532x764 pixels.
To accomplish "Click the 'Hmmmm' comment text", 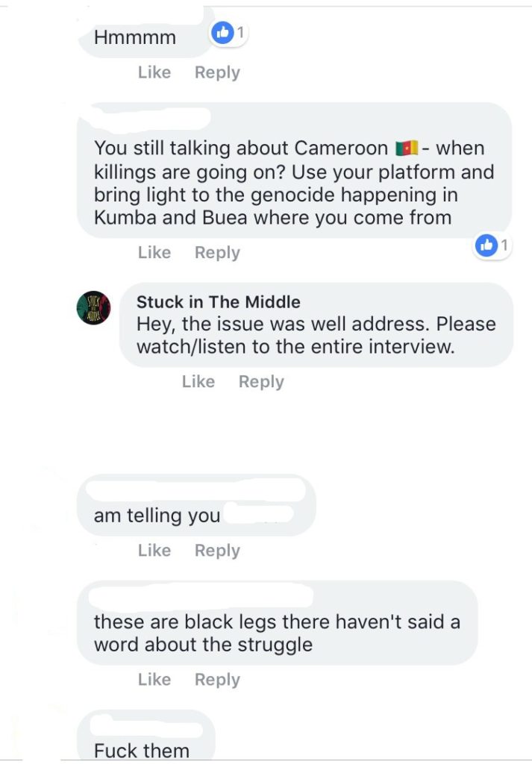I will click(x=135, y=37).
